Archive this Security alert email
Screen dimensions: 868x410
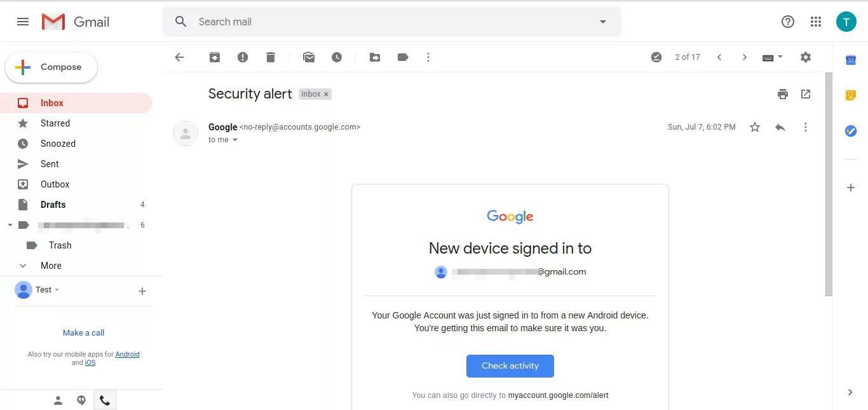(x=215, y=57)
